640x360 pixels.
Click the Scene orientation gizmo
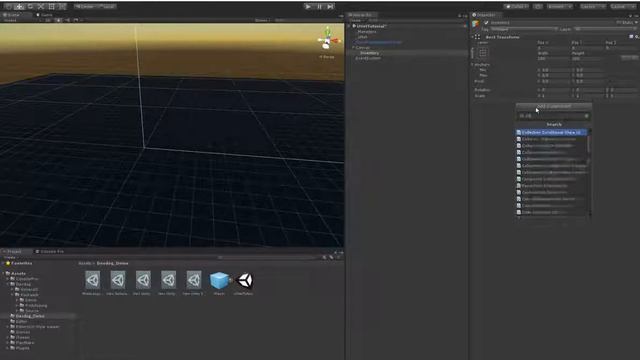(x=328, y=39)
